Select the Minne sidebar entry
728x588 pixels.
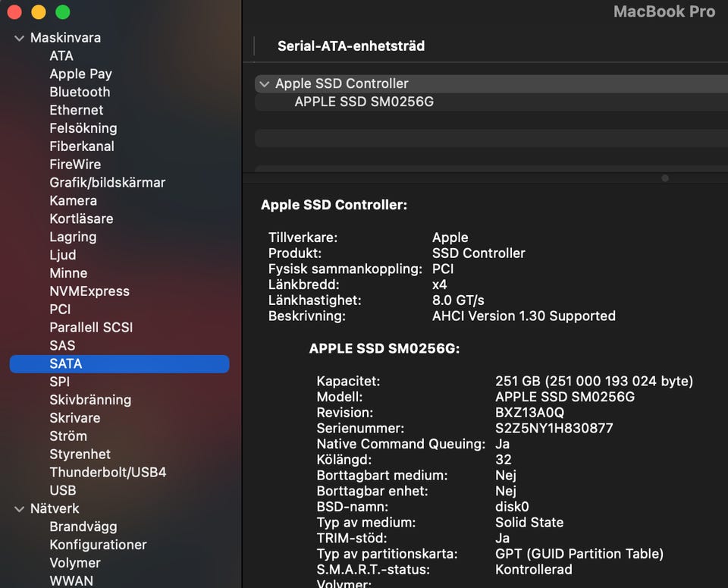(x=68, y=273)
